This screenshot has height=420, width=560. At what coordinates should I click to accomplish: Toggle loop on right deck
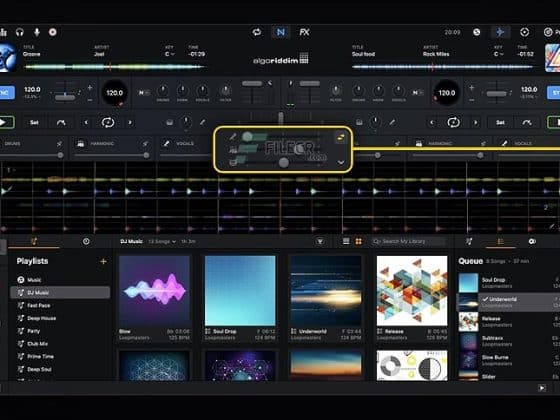coord(454,122)
